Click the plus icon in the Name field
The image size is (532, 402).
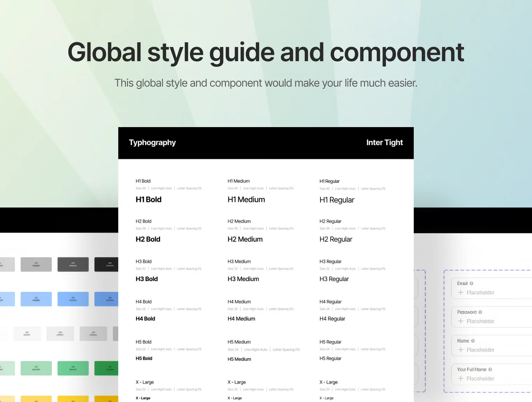[x=461, y=350]
